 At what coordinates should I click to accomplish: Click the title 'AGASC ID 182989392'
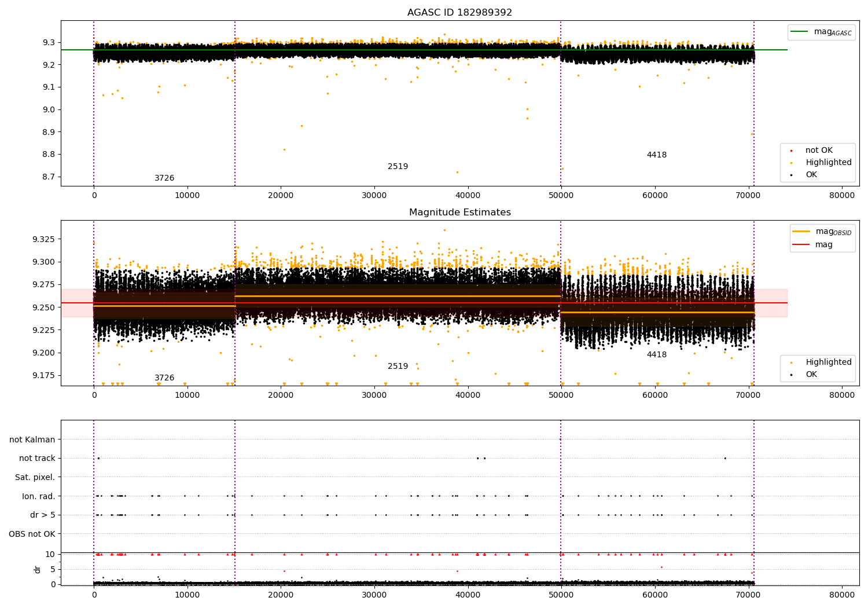pyautogui.click(x=459, y=13)
